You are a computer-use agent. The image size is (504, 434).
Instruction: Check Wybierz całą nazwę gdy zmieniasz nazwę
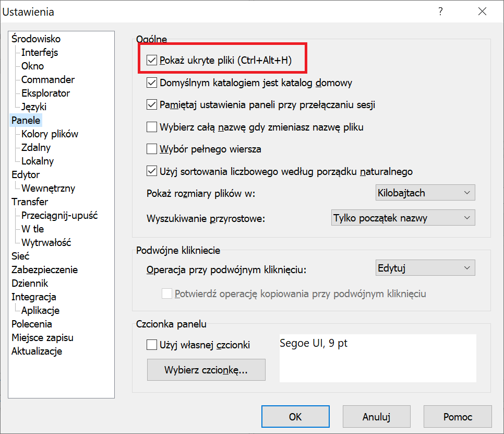pos(152,127)
